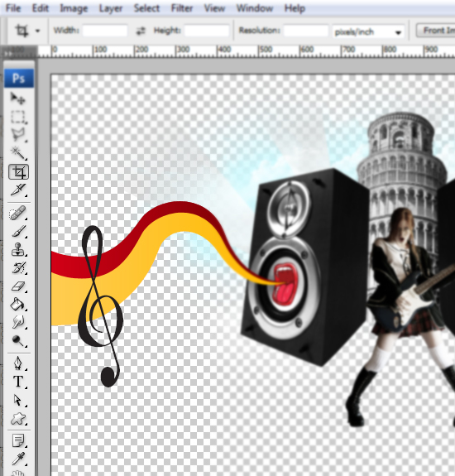Select the Rectangular Marquee tool
The height and width of the screenshot is (476, 455).
point(18,118)
